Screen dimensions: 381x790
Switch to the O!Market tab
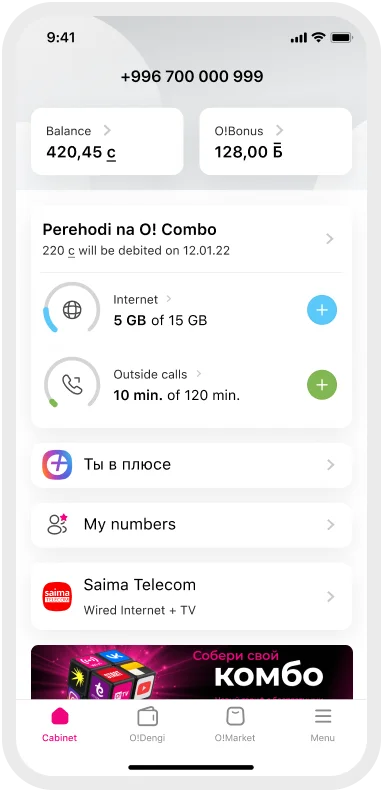[x=235, y=725]
